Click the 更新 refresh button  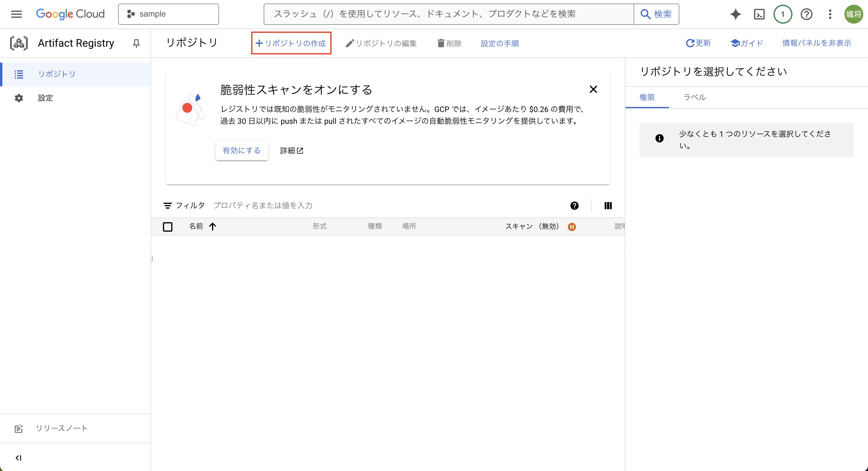click(699, 43)
